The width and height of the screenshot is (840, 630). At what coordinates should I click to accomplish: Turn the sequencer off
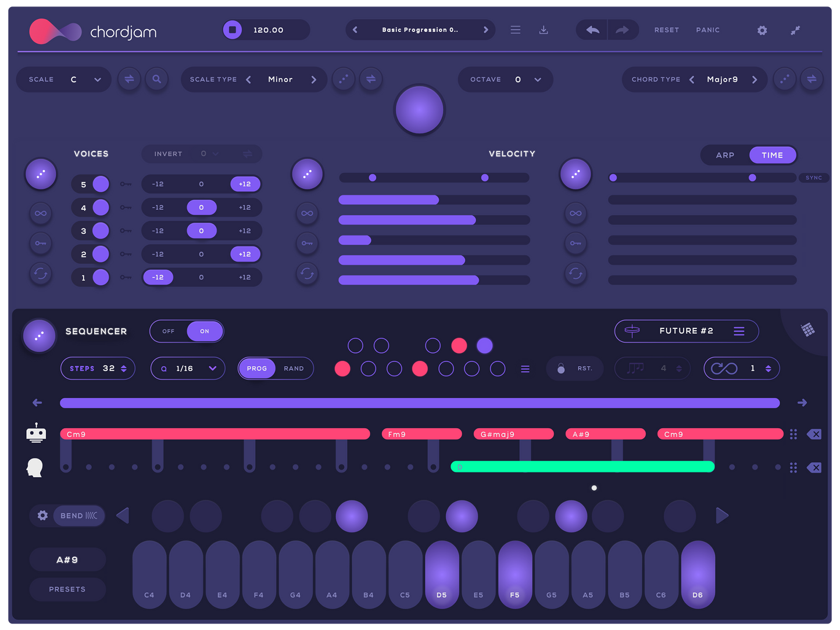[169, 331]
